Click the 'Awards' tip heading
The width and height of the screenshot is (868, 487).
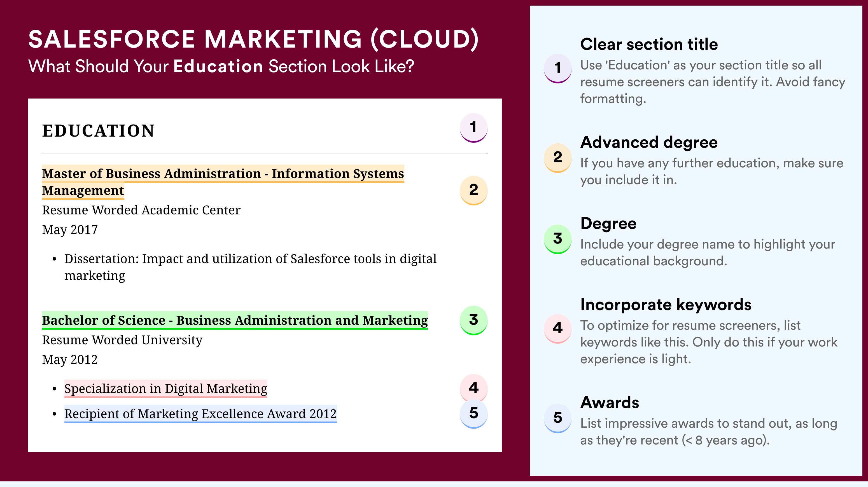(x=610, y=402)
